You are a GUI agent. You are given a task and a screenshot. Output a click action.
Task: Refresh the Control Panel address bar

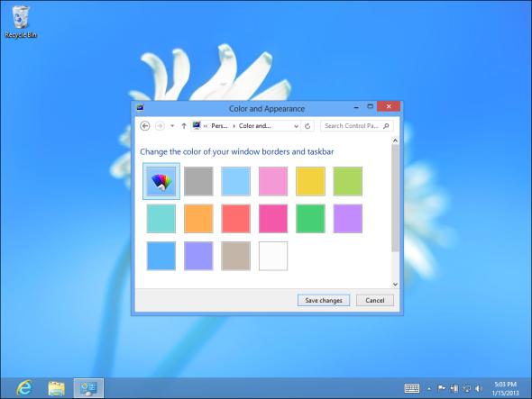pos(307,126)
